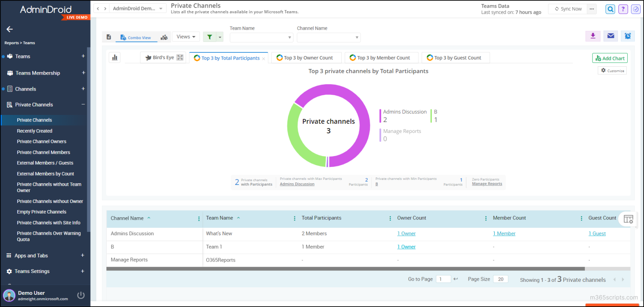Open the purple question mark help icon
The image size is (644, 307).
[623, 9]
